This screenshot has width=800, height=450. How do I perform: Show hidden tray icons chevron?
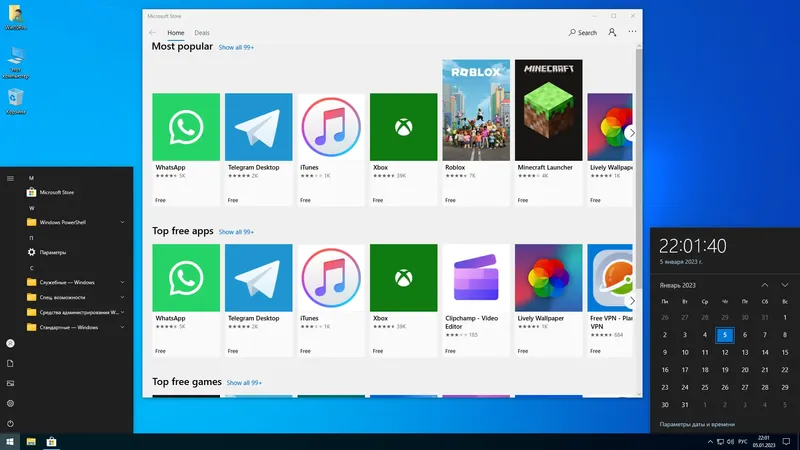click(710, 442)
